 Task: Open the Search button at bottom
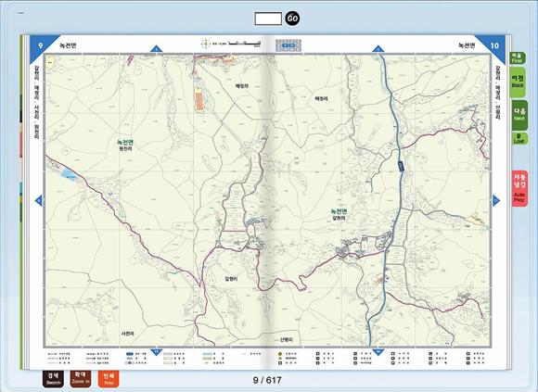[x=54, y=379]
